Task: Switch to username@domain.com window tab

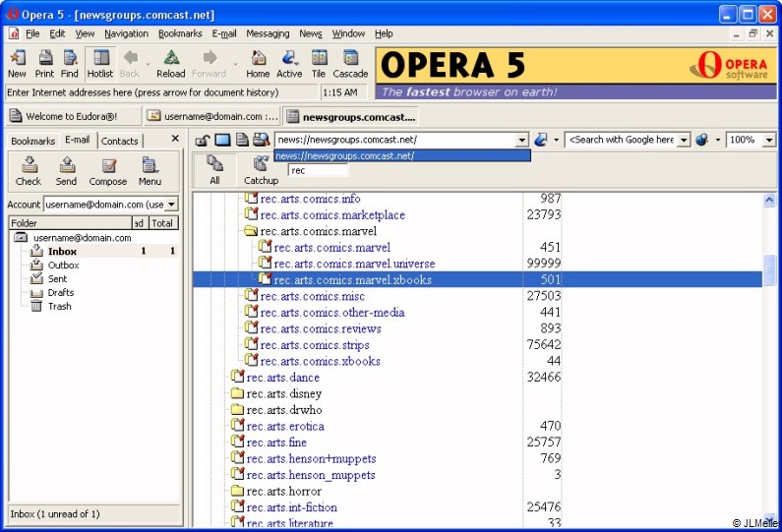Action: 212,117
